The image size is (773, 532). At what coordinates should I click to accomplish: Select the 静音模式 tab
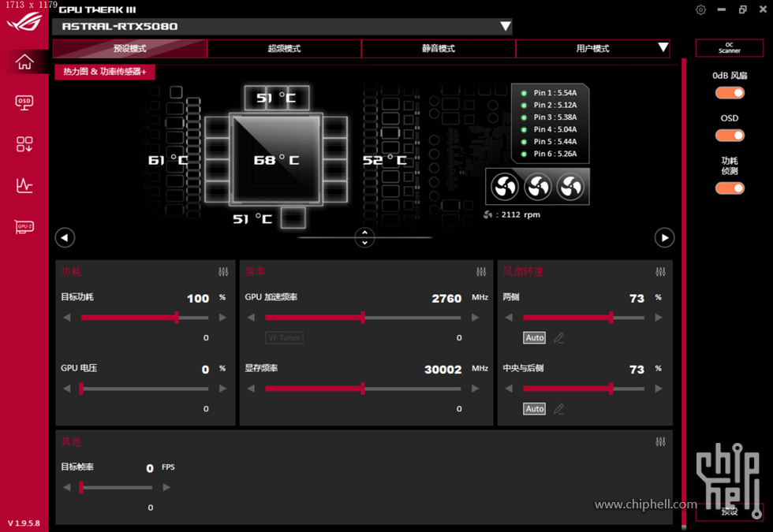pos(439,49)
